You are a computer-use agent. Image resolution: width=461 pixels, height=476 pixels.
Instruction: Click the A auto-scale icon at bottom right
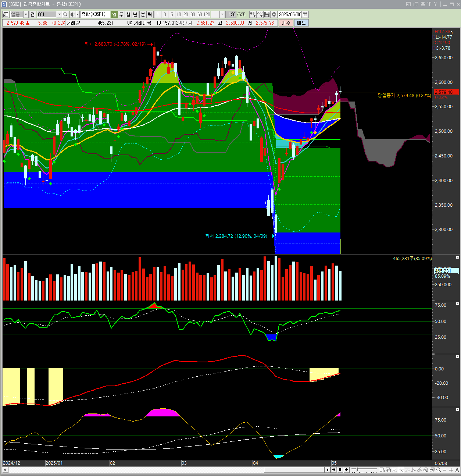(457, 470)
